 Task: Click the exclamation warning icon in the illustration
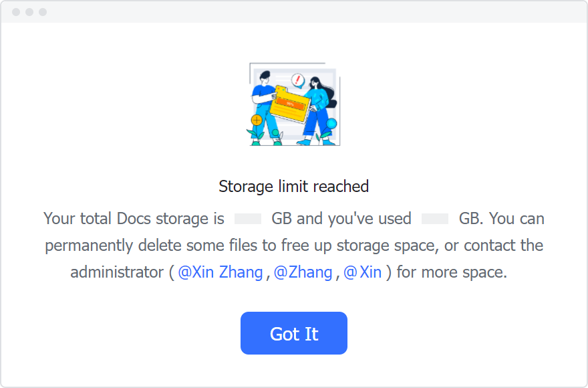(297, 79)
